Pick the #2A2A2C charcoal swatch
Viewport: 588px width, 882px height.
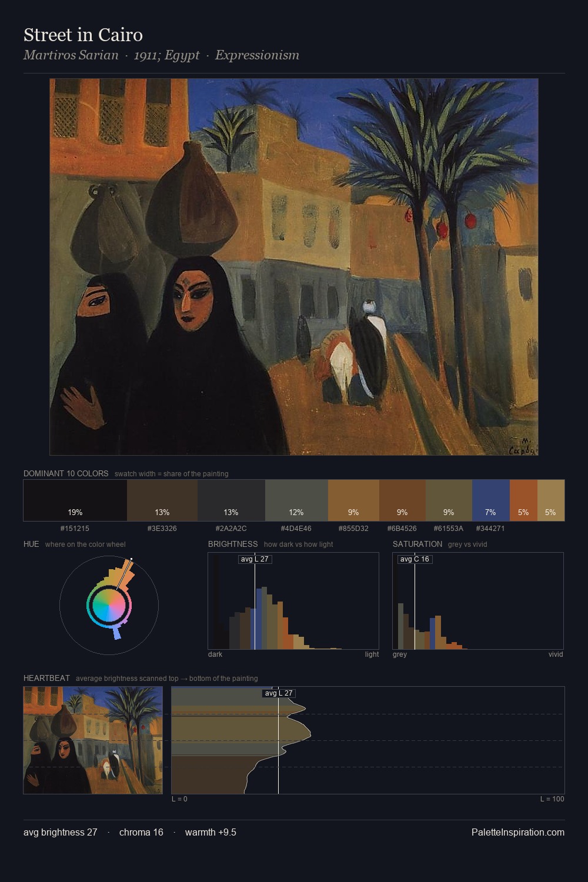pyautogui.click(x=231, y=500)
